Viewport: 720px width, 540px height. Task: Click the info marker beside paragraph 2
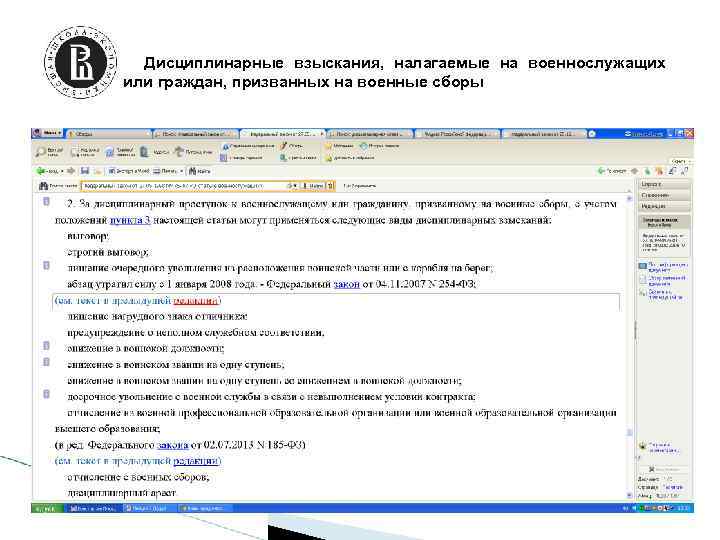pyautogui.click(x=46, y=201)
